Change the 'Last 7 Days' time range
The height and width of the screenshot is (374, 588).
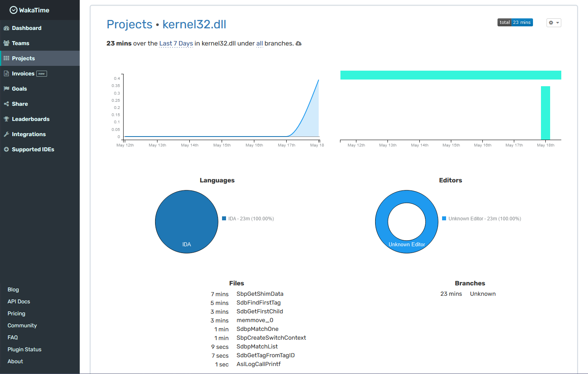tap(176, 44)
